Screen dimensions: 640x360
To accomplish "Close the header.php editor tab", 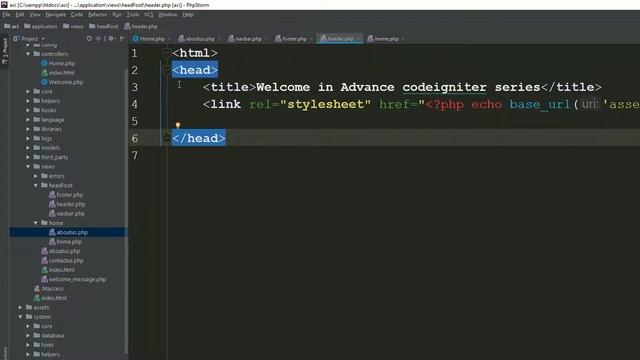I will 358,39.
